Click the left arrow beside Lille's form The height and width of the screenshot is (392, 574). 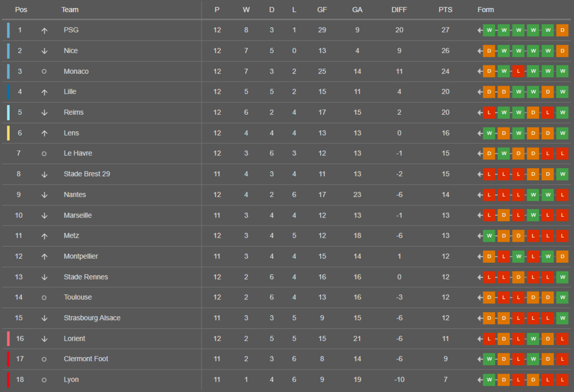(479, 92)
